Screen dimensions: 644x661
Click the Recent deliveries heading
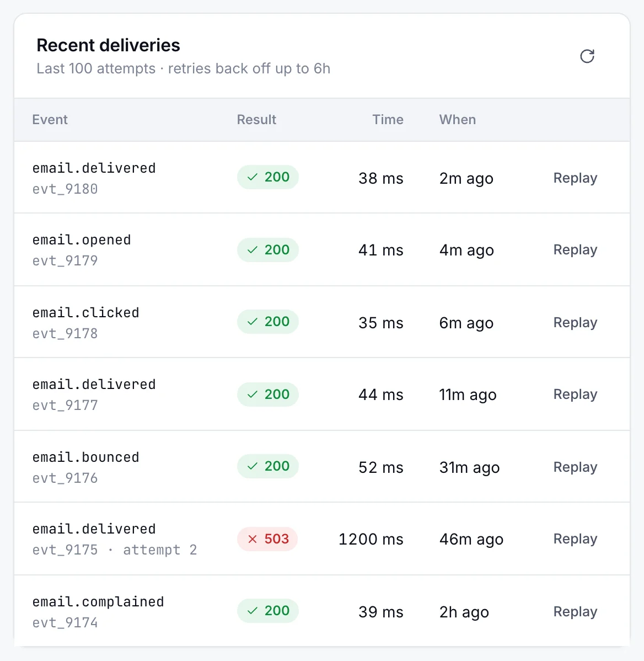[x=108, y=45]
